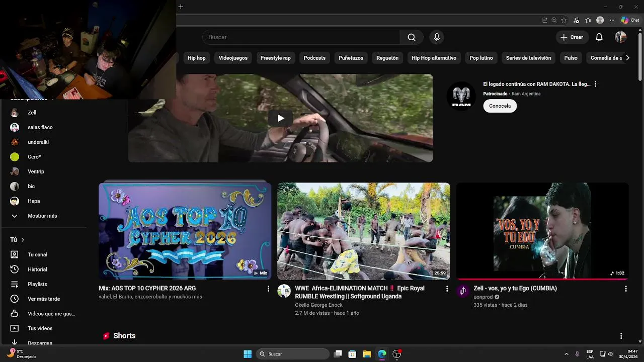This screenshot has width=644, height=362.
Task: Select the Puñetazos chip
Action: pos(351,58)
